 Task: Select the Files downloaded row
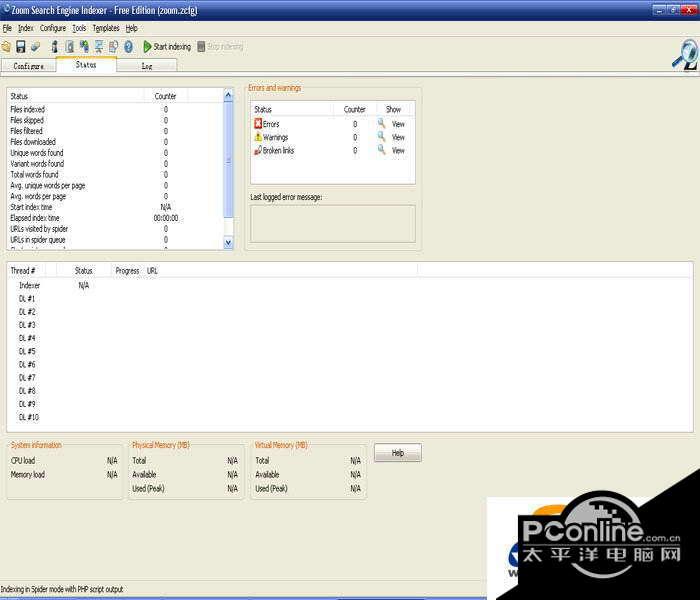point(115,142)
